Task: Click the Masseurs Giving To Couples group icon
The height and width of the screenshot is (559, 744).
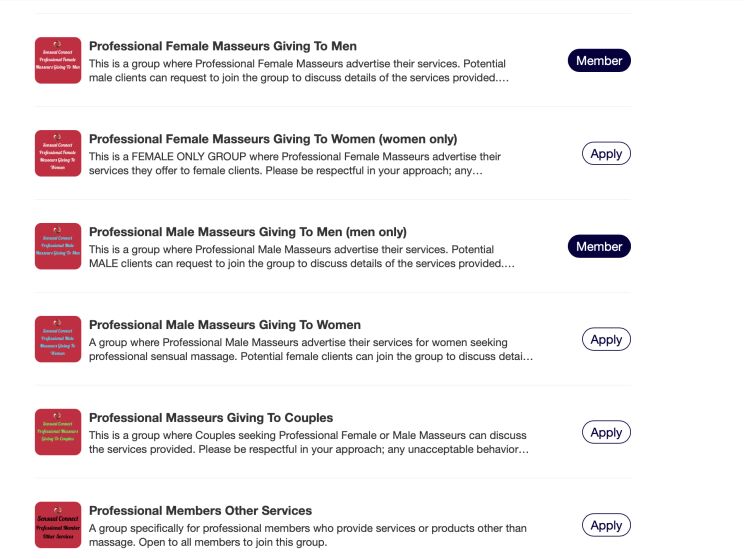Action: click(x=58, y=432)
